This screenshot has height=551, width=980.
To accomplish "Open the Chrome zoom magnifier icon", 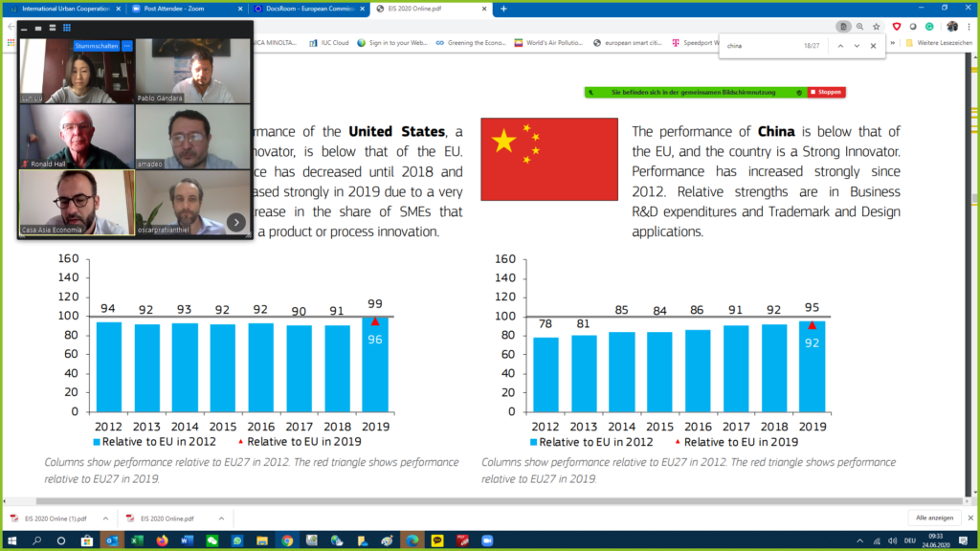I will [x=859, y=27].
